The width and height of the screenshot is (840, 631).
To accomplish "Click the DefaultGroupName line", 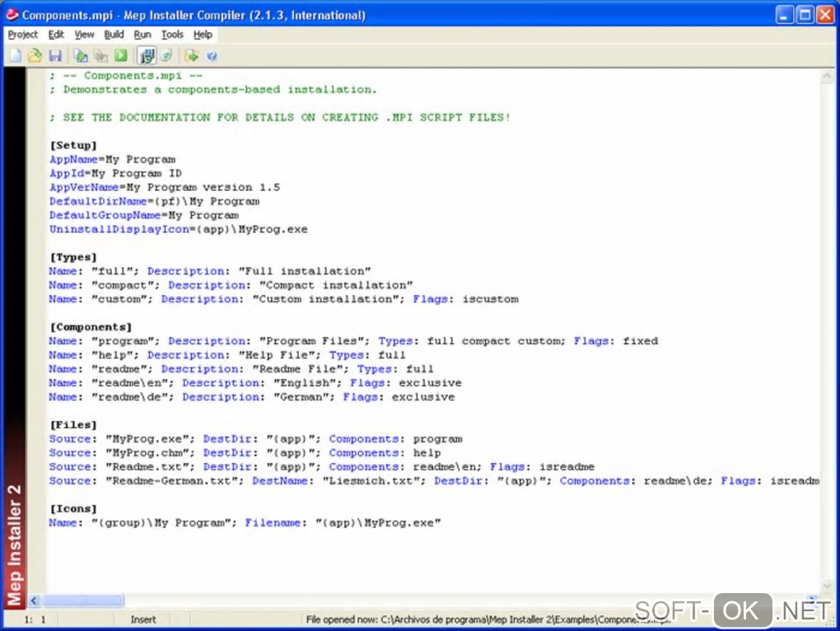I will (144, 215).
